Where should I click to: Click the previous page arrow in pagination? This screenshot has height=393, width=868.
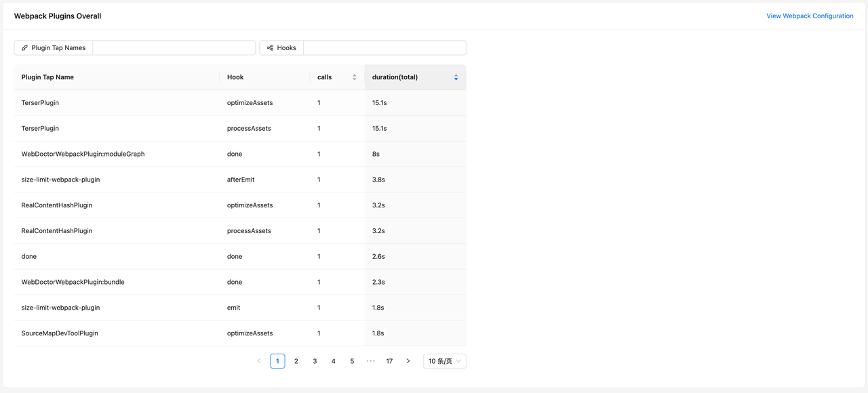(x=258, y=360)
